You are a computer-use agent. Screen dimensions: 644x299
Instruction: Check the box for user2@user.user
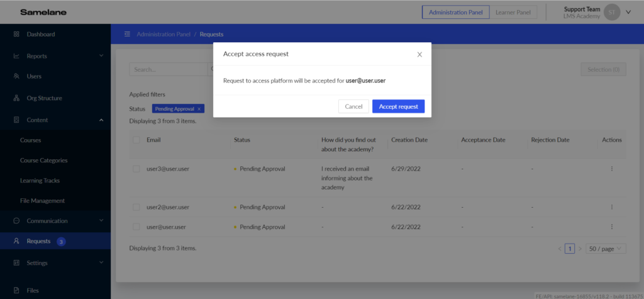[136, 206]
